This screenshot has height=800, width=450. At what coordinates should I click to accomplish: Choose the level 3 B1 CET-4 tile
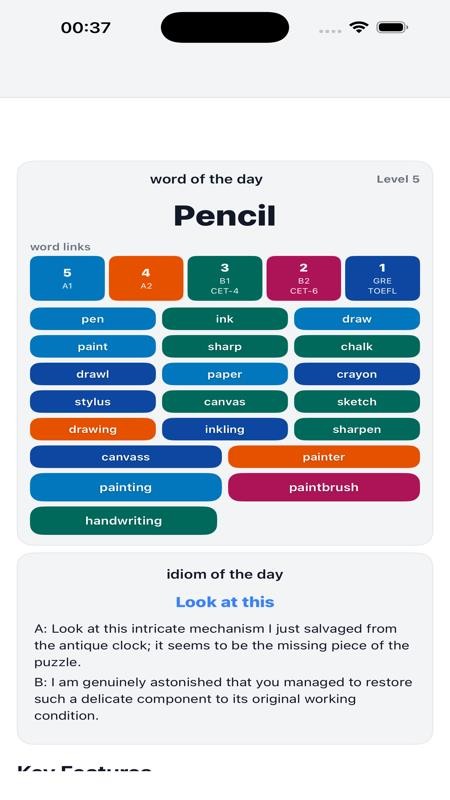224,278
